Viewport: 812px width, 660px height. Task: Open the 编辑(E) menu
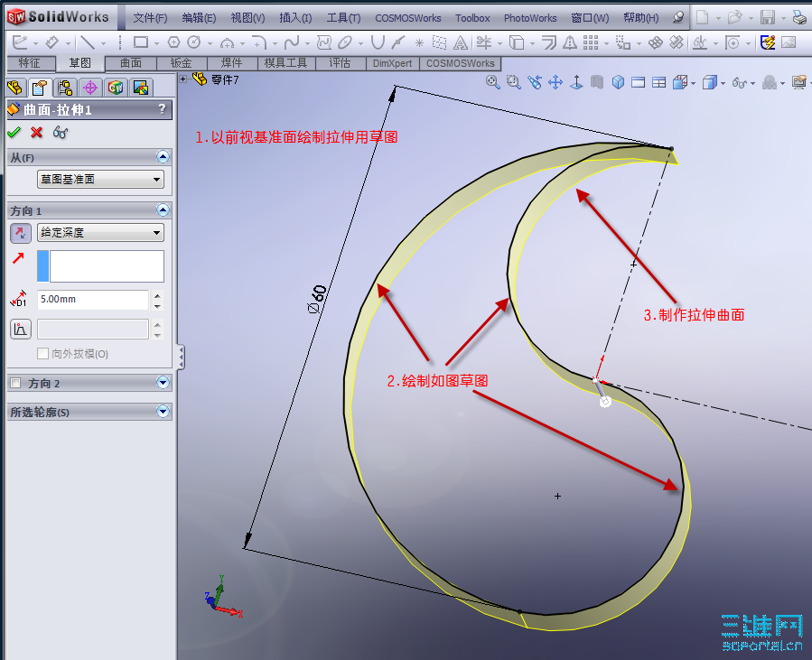pos(199,18)
